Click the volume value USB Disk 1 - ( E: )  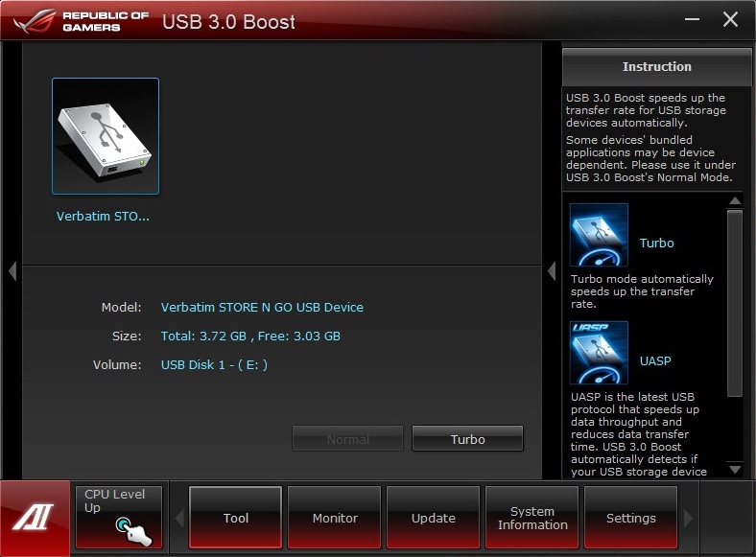214,364
